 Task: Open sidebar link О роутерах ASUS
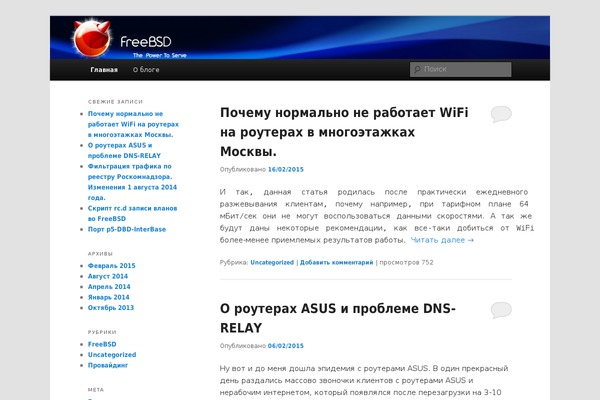(x=124, y=150)
